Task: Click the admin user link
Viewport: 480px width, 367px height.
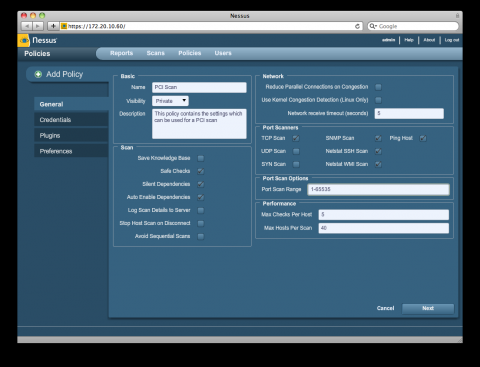Action: coord(388,40)
